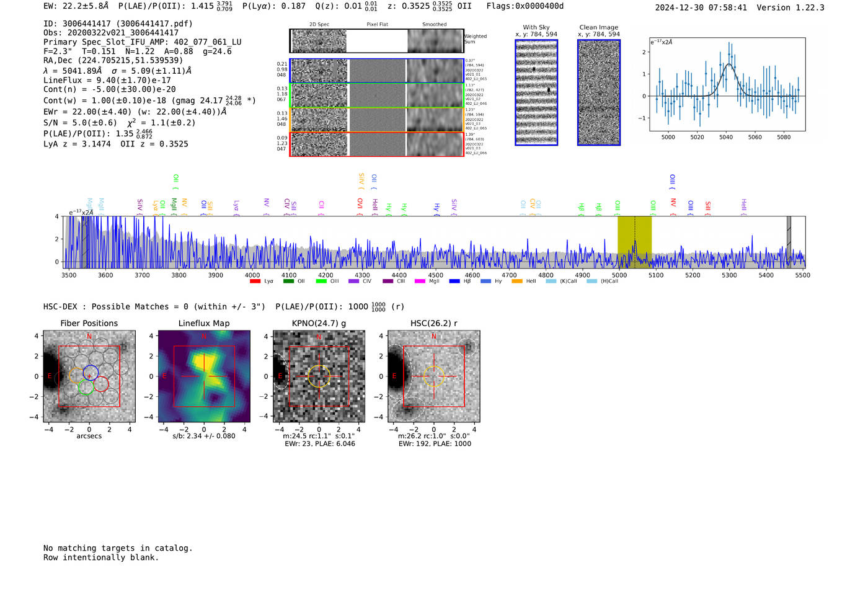Click the Lyα red legend swatch

[255, 282]
